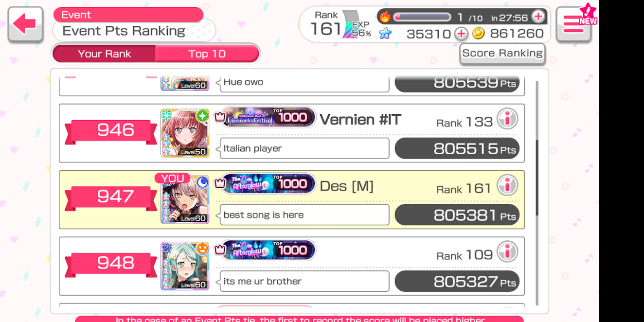Add boost flames with the plus icon
644x322 pixels.
click(538, 17)
